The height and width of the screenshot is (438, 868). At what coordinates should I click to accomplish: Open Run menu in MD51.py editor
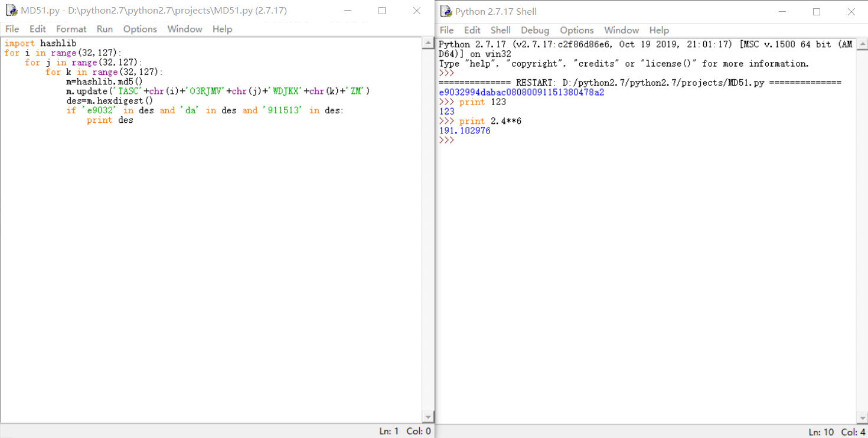(105, 29)
